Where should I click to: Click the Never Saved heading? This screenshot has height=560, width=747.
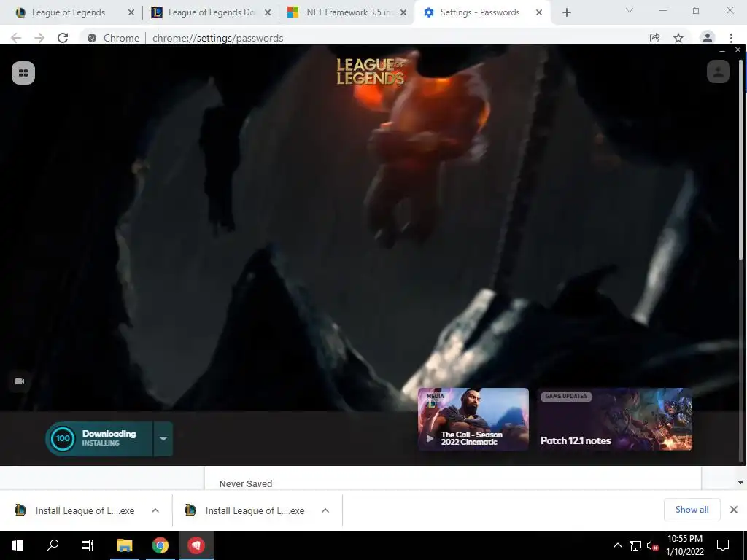(x=246, y=484)
